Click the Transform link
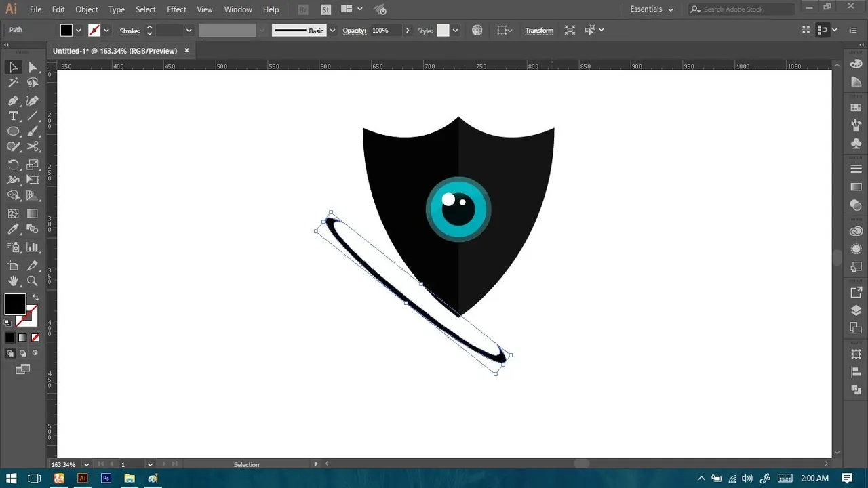The height and width of the screenshot is (488, 868). point(539,30)
